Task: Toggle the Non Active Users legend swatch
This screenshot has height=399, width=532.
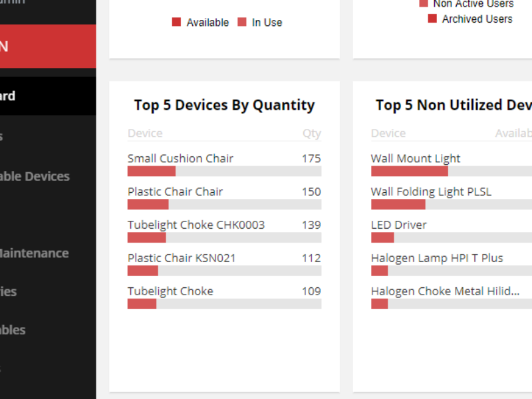Action: click(x=424, y=3)
